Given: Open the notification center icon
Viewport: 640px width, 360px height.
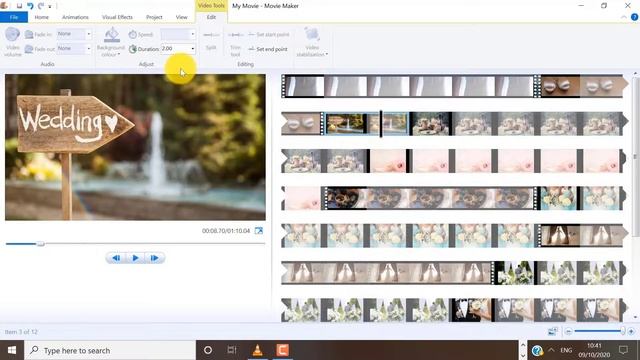Looking at the screenshot, I should [x=623, y=350].
